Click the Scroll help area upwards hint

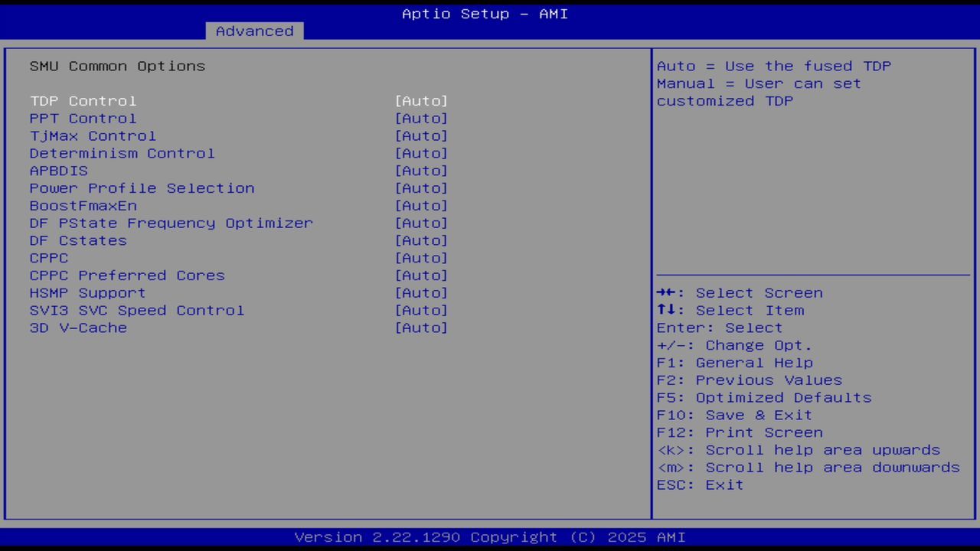[799, 450]
